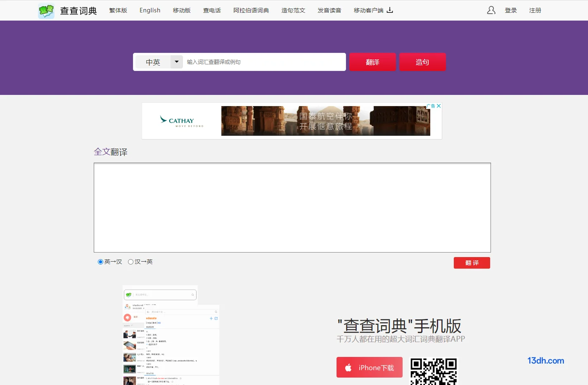The height and width of the screenshot is (385, 588).
Task: Click the 中英 language label
Action: 153,62
